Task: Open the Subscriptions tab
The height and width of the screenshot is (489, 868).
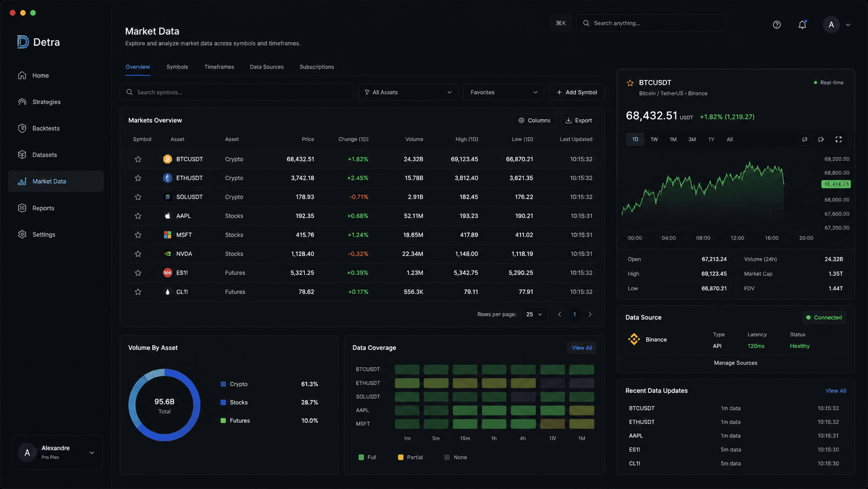Action: [x=317, y=67]
